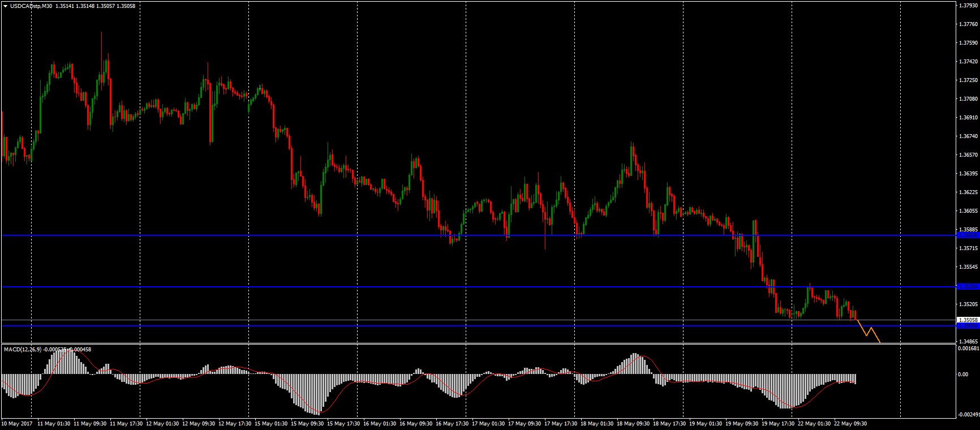This screenshot has height=430, width=980.
Task: Open the chart dropdown arrow beside USDCADstp
Action: click(5, 6)
